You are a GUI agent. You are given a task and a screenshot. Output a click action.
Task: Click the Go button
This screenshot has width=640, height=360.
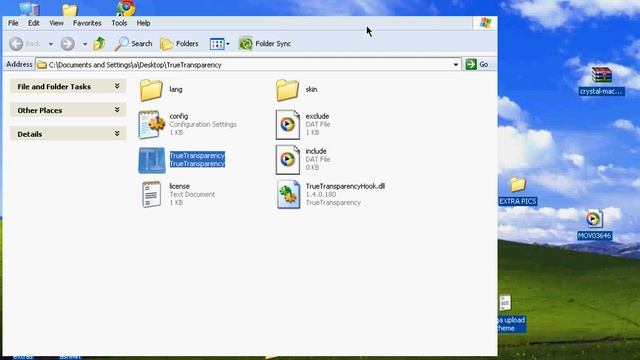click(478, 64)
